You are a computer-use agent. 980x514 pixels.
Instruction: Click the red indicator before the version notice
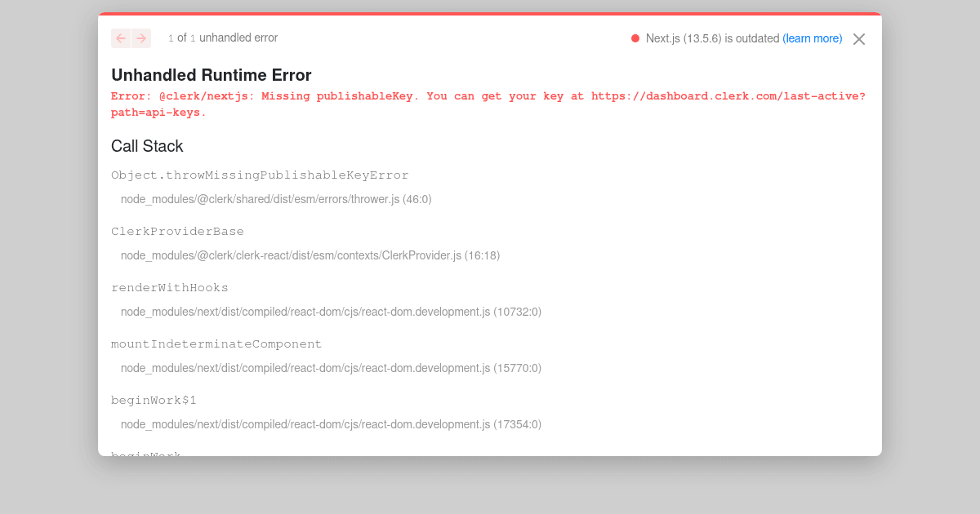[x=635, y=38]
